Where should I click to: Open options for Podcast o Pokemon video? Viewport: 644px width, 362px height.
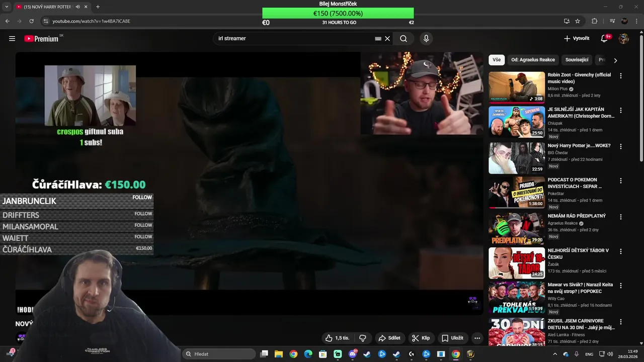coord(620,180)
